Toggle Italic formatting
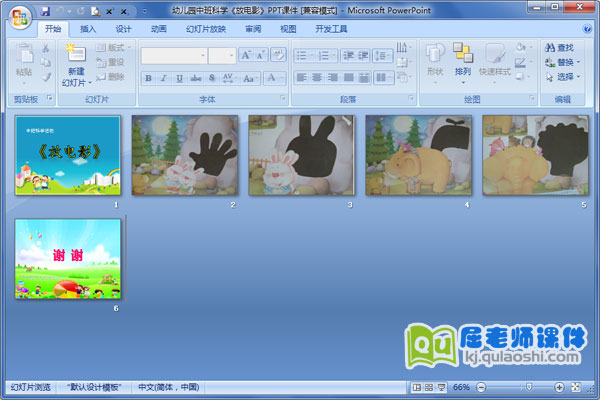The width and height of the screenshot is (600, 400). point(163,78)
